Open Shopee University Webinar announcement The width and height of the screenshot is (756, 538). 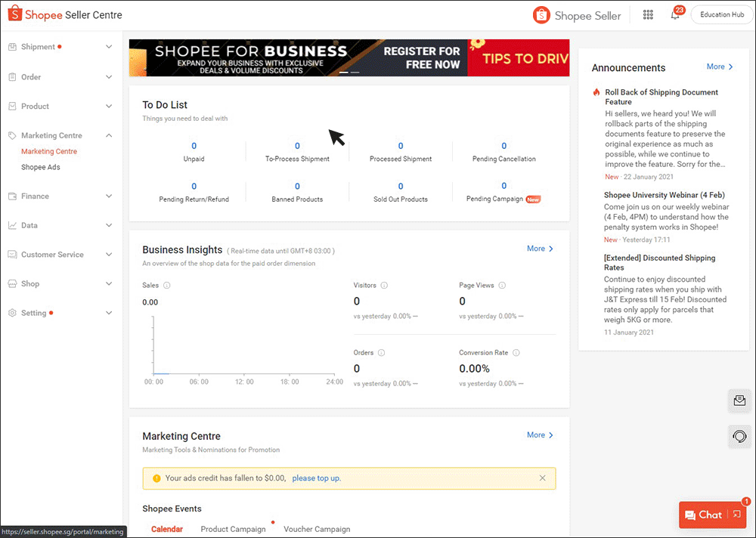pyautogui.click(x=665, y=195)
